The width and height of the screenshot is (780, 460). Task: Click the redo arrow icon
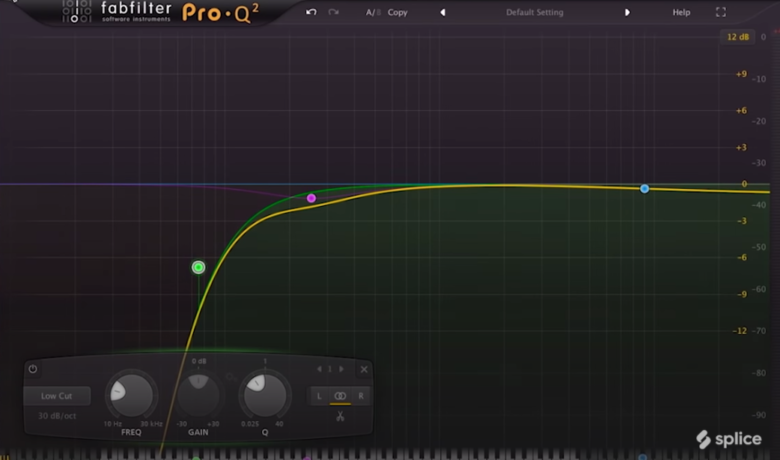click(333, 12)
